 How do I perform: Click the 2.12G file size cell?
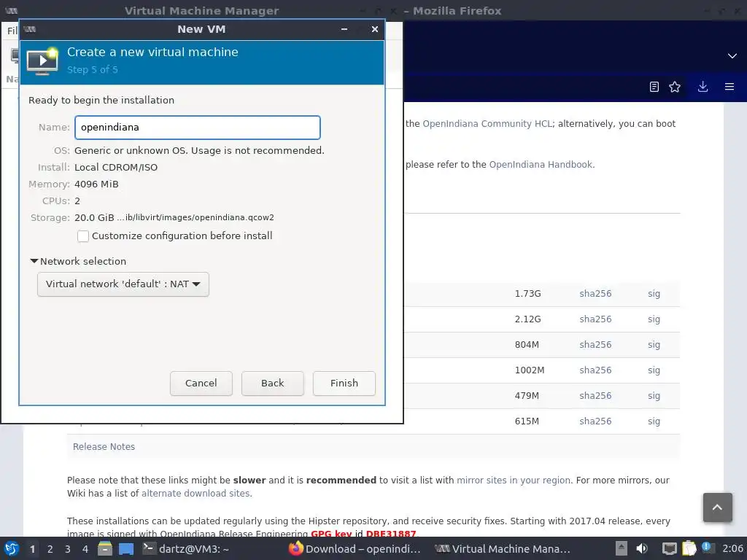(528, 319)
